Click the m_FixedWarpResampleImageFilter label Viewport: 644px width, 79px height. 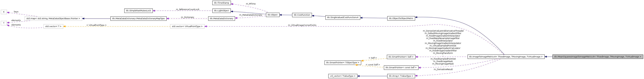click(x=443, y=38)
